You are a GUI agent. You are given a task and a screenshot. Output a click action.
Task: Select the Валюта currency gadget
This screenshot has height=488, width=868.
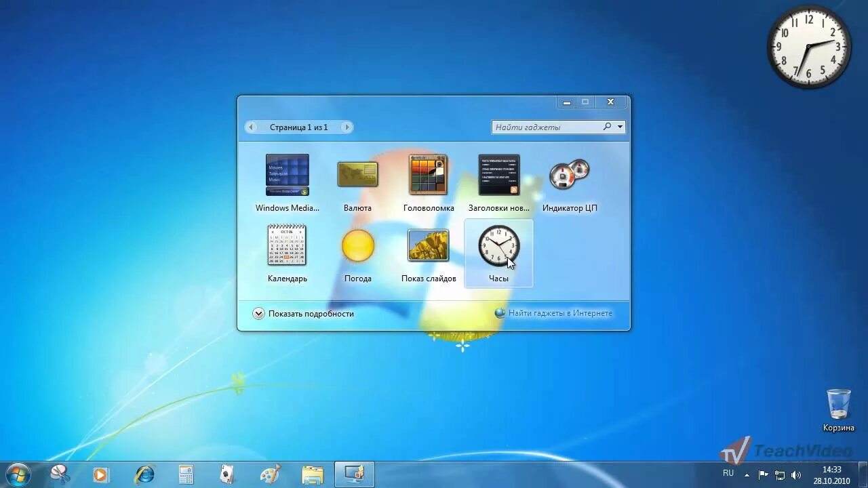coord(357,183)
